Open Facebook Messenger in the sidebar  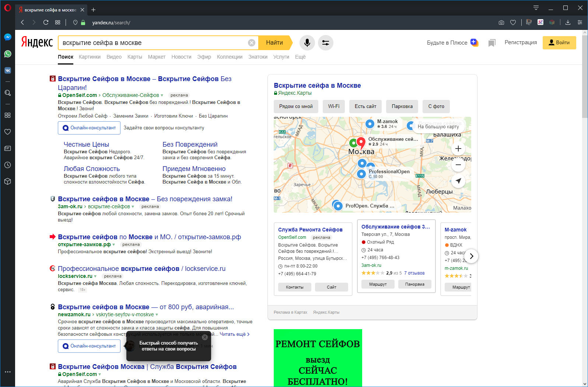7,37
